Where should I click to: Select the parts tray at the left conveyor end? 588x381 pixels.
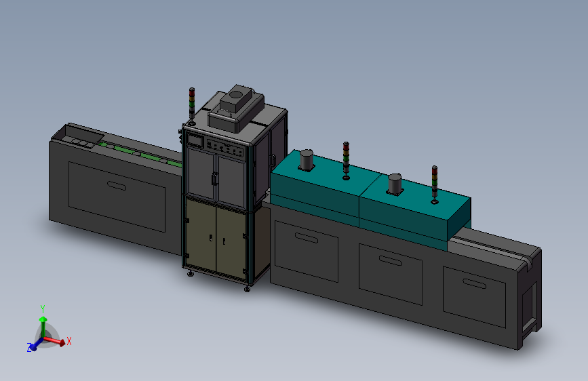pyautogui.click(x=77, y=137)
